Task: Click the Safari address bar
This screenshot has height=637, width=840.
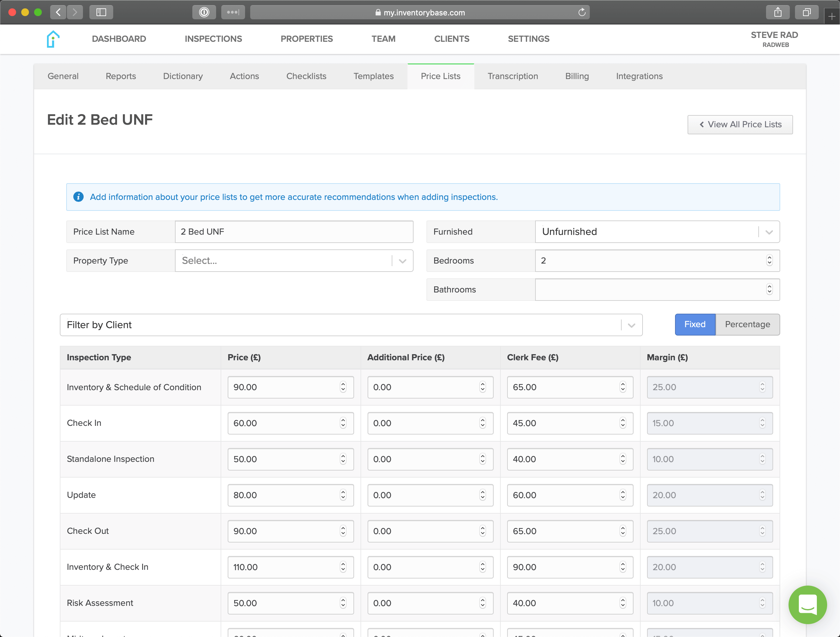Action: tap(419, 12)
